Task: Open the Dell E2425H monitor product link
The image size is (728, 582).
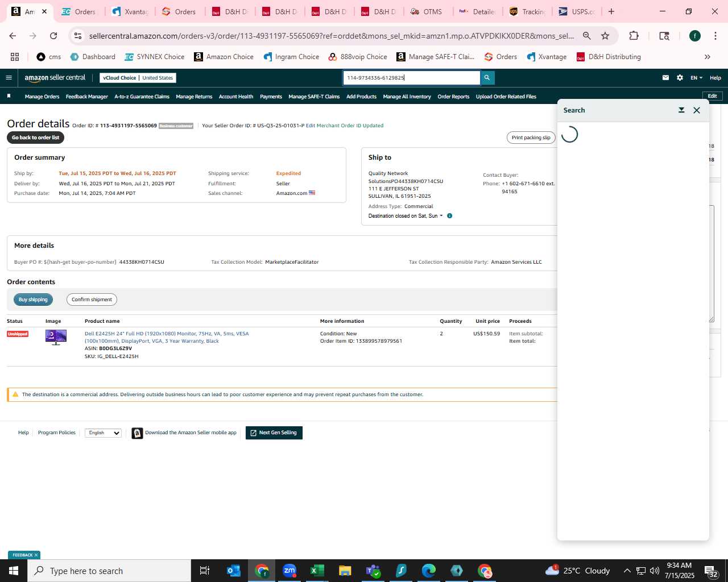Action: (167, 337)
